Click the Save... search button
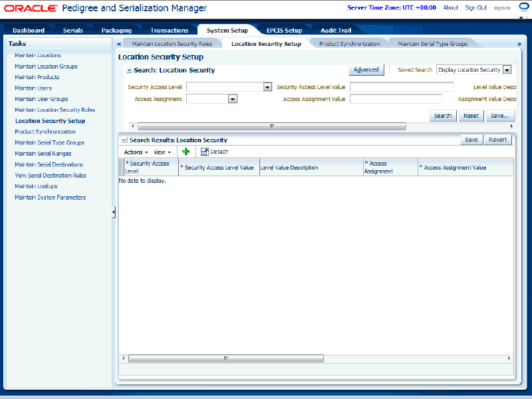The height and width of the screenshot is (399, 532). (500, 116)
